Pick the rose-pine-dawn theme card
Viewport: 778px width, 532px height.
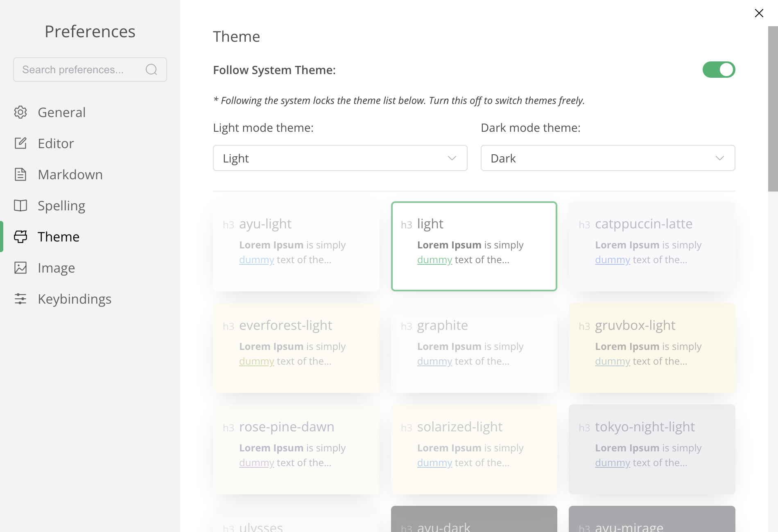[x=296, y=449]
